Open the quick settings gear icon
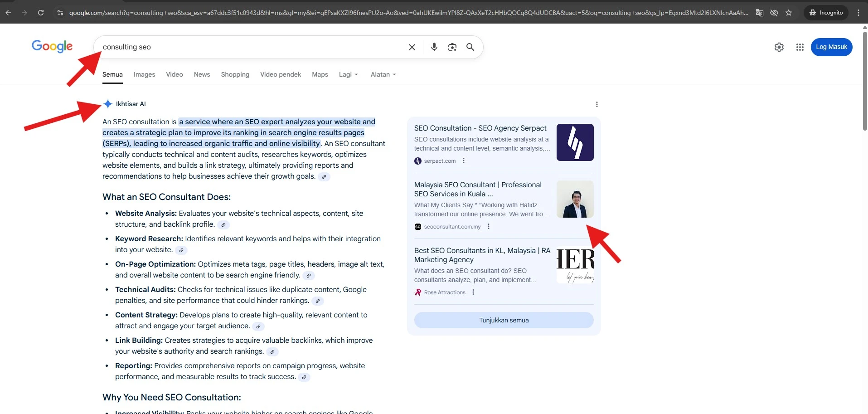This screenshot has height=414, width=868. pos(779,47)
